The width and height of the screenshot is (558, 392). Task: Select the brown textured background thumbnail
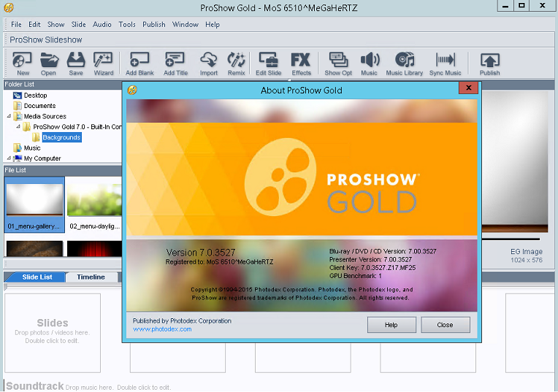click(34, 249)
